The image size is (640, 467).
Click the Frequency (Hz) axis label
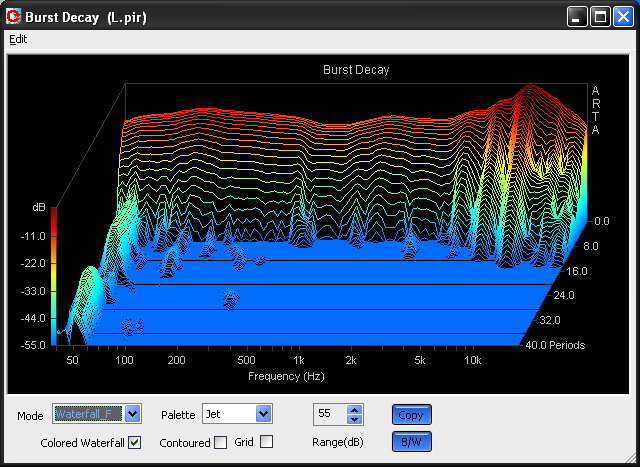pyautogui.click(x=286, y=376)
